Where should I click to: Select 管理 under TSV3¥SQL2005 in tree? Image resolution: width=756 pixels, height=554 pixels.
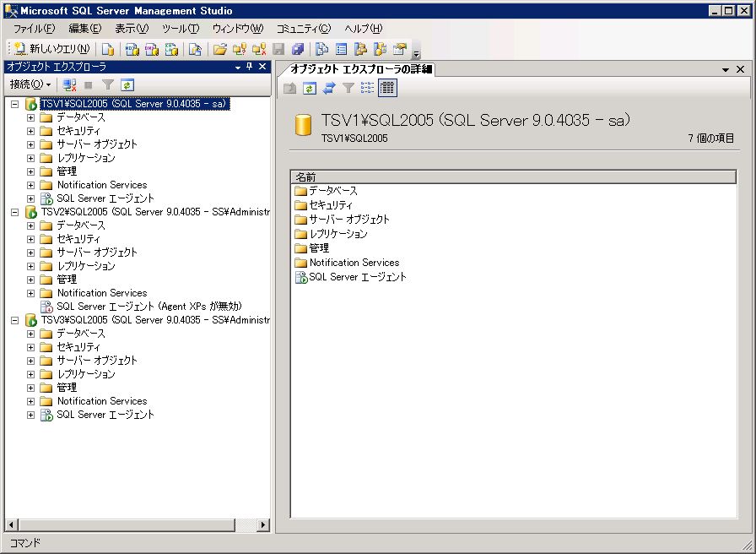tap(67, 388)
